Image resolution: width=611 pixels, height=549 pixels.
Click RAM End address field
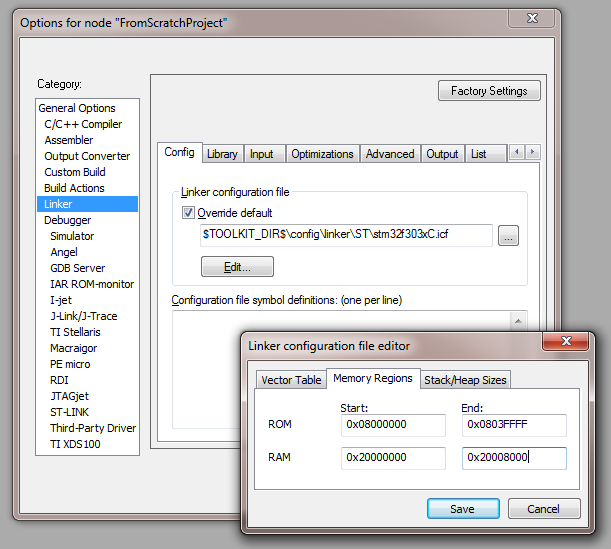[x=514, y=458]
